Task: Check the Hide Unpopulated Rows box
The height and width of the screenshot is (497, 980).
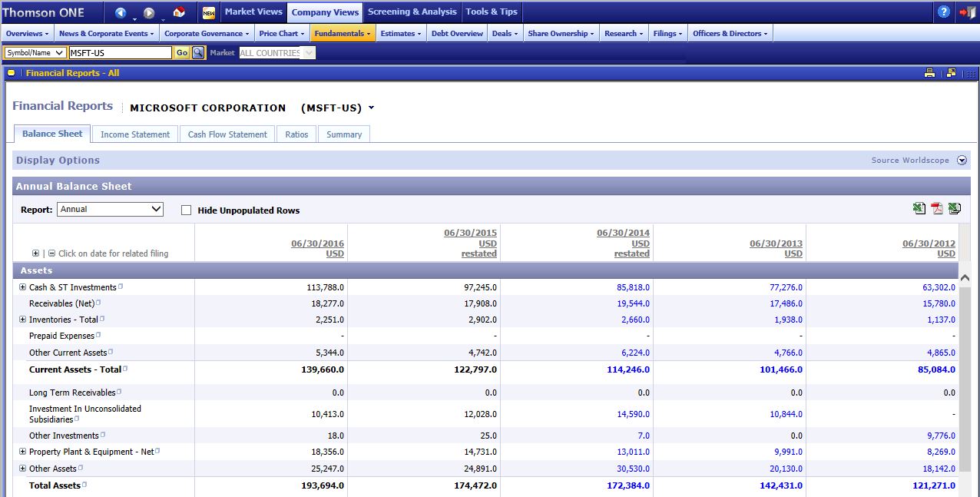Action: 186,210
